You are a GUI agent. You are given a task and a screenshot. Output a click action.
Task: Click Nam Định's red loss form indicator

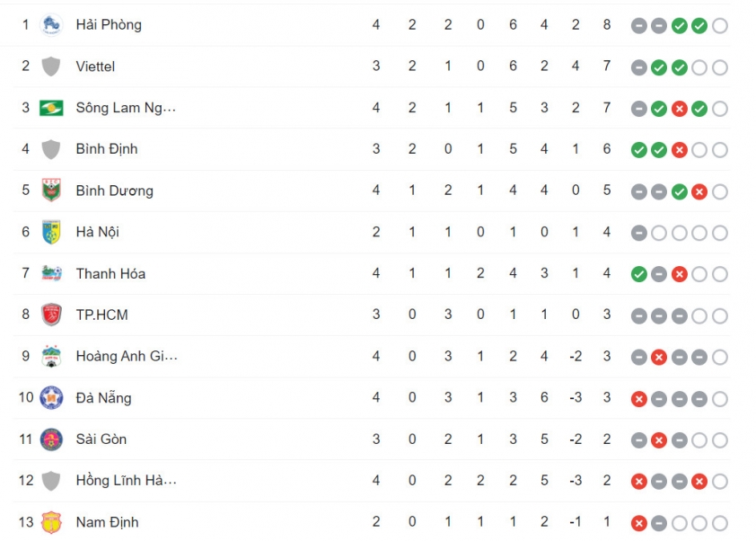639,523
